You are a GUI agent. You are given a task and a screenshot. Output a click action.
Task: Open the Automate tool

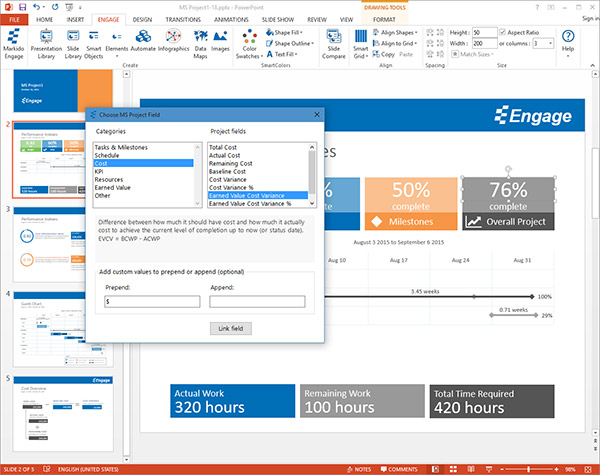[x=143, y=40]
